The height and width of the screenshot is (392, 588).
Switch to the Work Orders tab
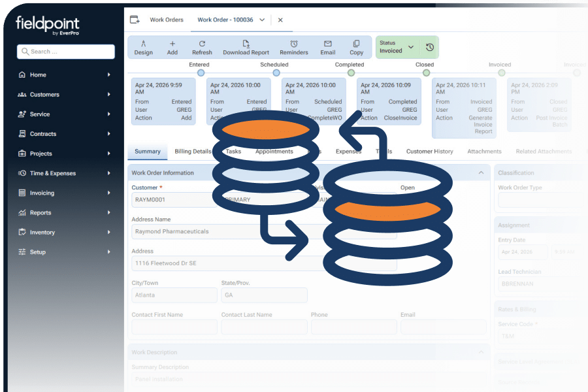pos(167,20)
